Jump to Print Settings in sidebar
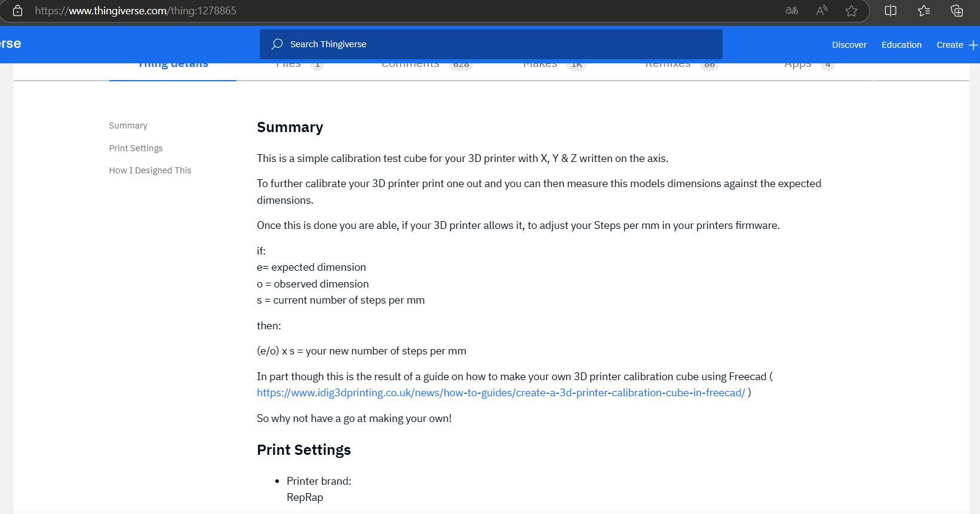 tap(136, 148)
